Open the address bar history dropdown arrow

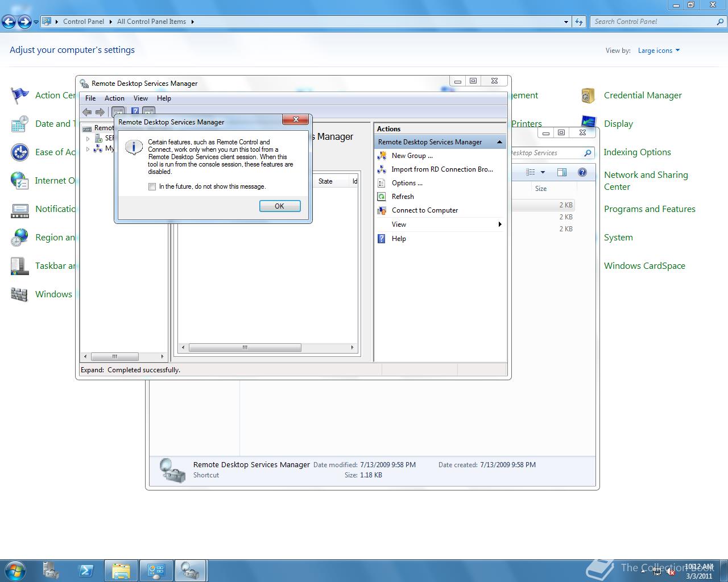pyautogui.click(x=566, y=22)
